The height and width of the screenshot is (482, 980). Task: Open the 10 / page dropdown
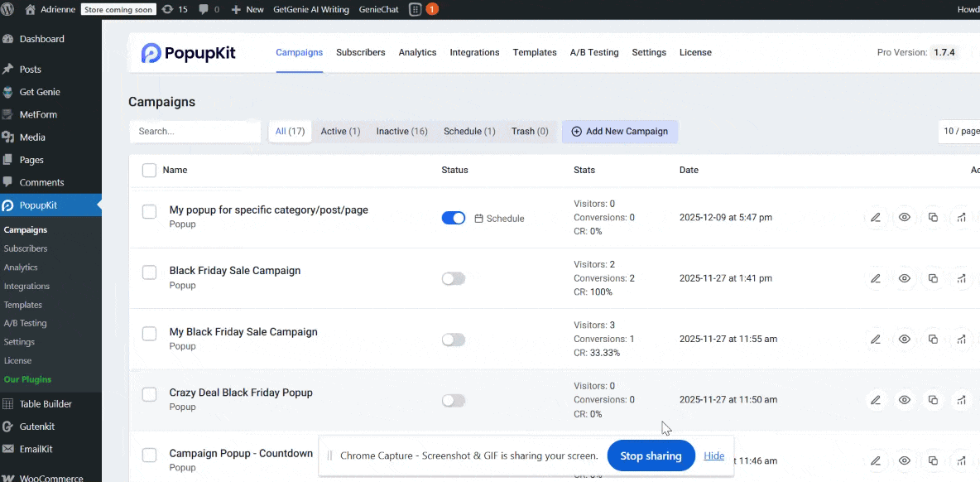[x=960, y=132]
